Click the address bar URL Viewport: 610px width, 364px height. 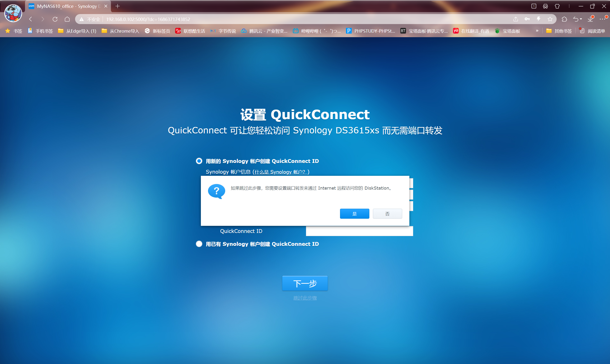[148, 19]
